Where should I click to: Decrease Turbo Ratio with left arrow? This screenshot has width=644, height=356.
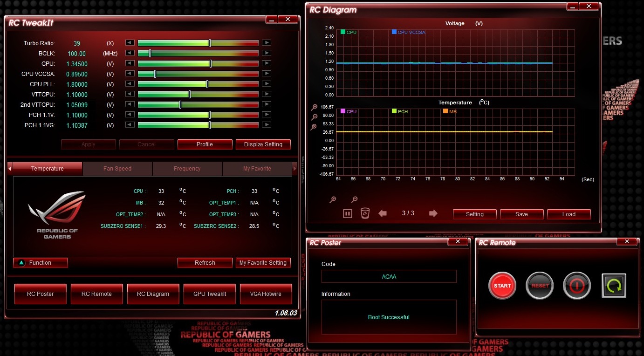coord(130,43)
